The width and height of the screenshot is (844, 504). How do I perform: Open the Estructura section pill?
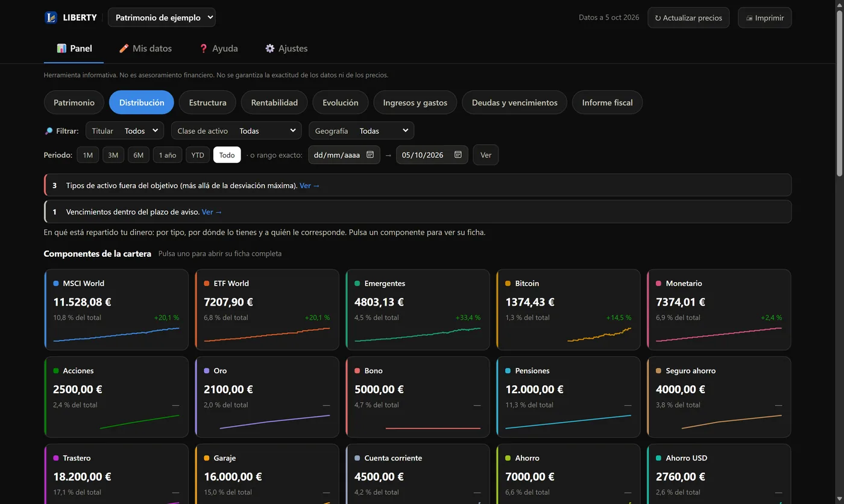point(207,102)
